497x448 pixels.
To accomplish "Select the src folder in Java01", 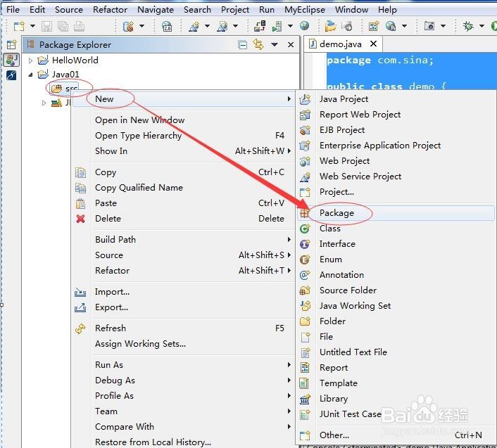I will [x=64, y=89].
